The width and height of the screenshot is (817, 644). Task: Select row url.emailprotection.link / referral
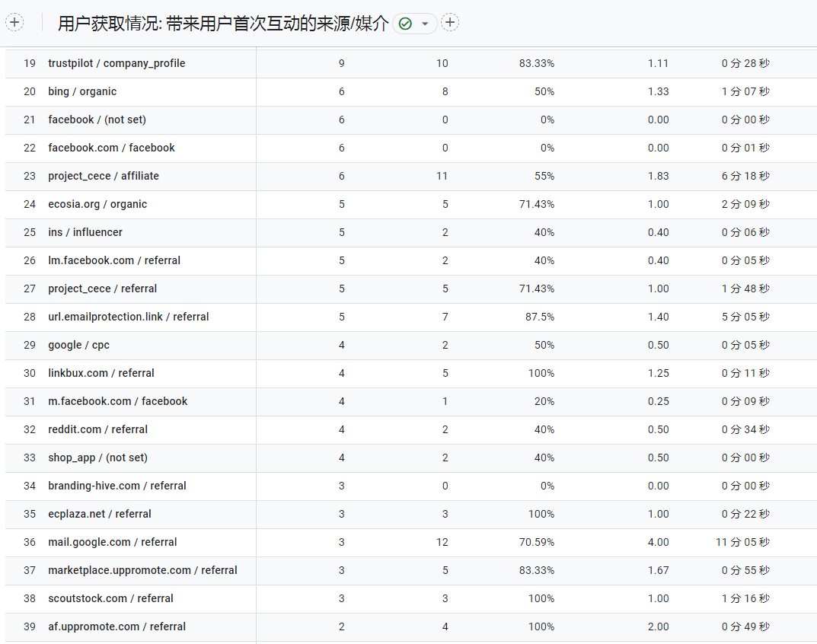(x=411, y=316)
